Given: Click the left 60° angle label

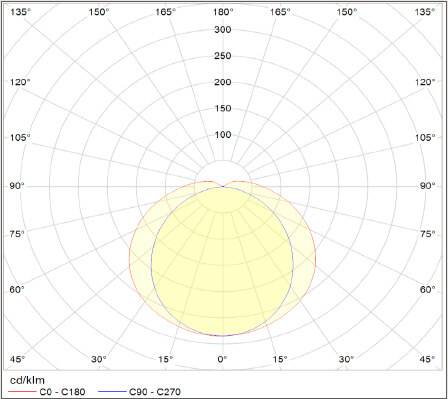Looking at the screenshot, I should 17,289.
